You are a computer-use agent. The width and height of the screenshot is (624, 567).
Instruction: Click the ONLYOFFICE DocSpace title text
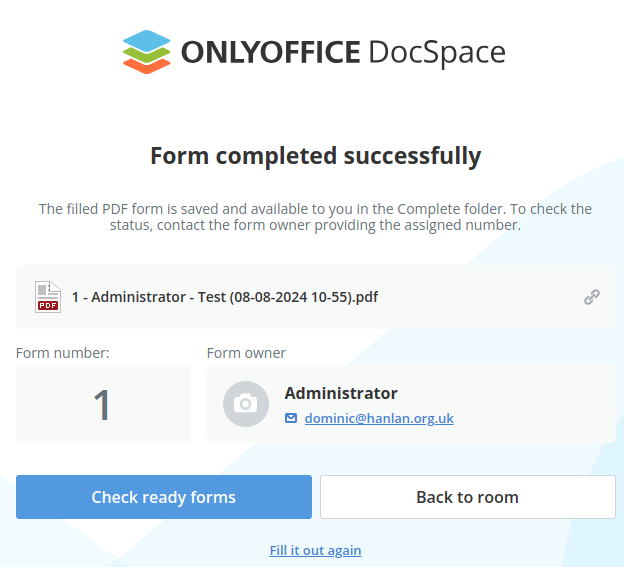pos(343,52)
